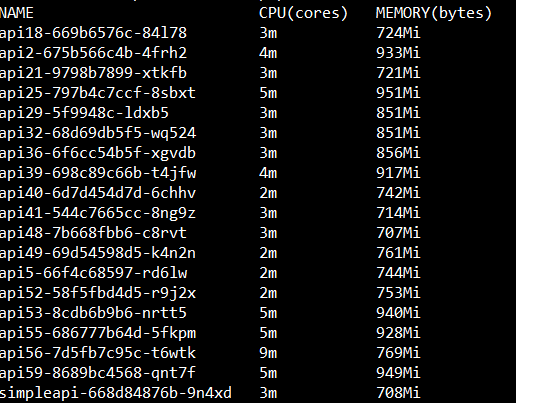Click memory value 769Mi for api56
Image resolution: width=539 pixels, height=403 pixels.
(x=398, y=353)
